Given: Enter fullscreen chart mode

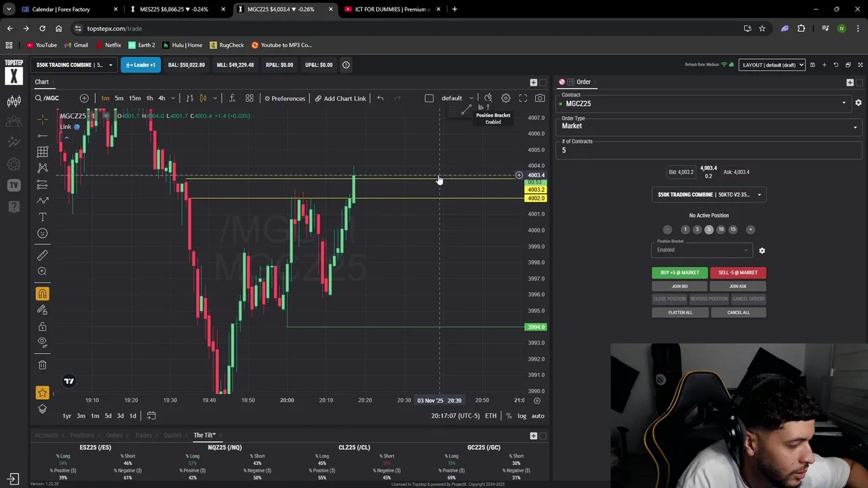Looking at the screenshot, I should coord(523,98).
